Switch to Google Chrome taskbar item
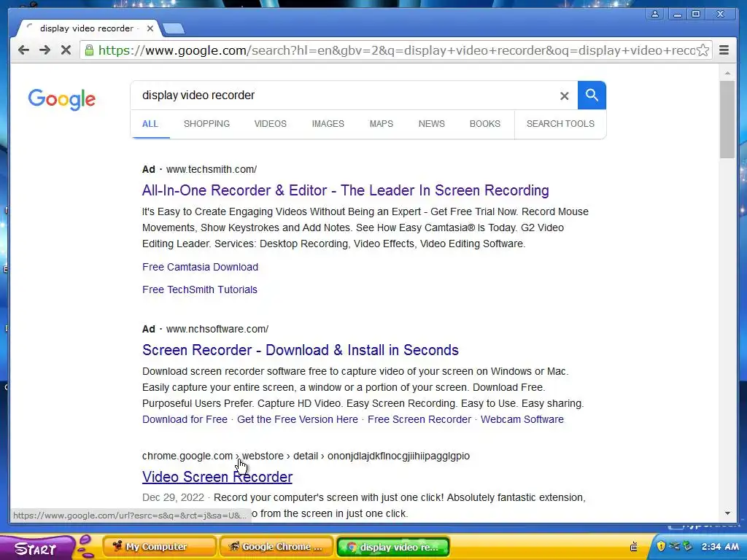Viewport: 747px width, 560px height. (276, 547)
